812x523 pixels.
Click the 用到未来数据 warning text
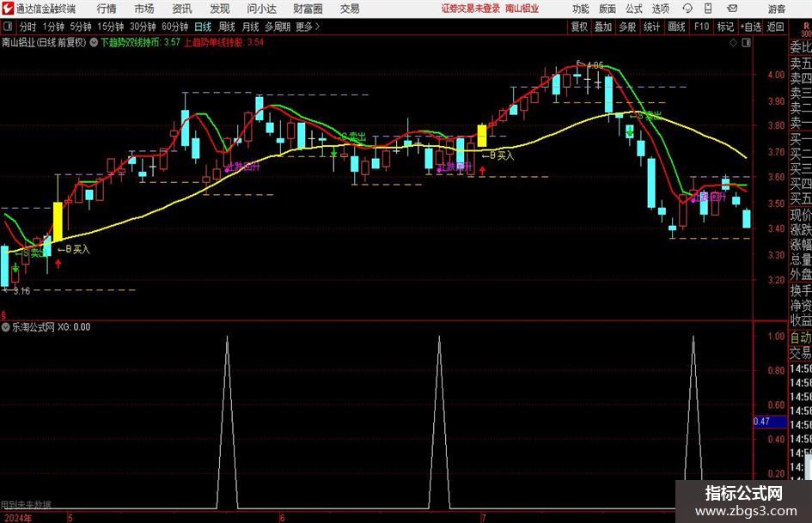pos(26,504)
